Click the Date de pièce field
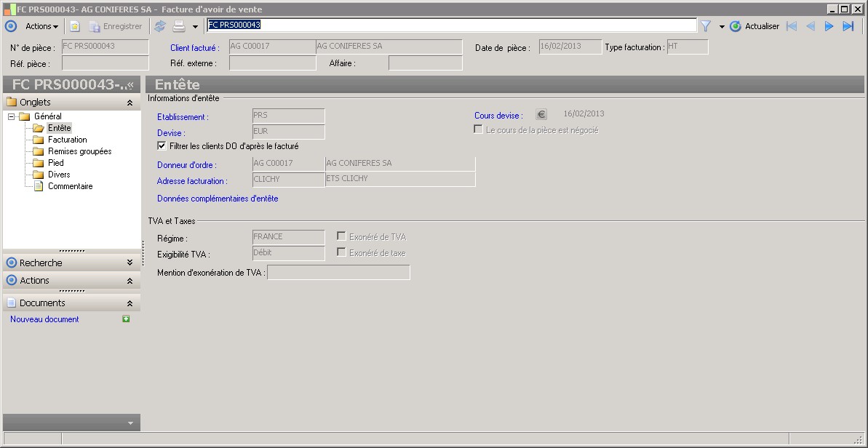The image size is (868, 448). click(x=570, y=47)
